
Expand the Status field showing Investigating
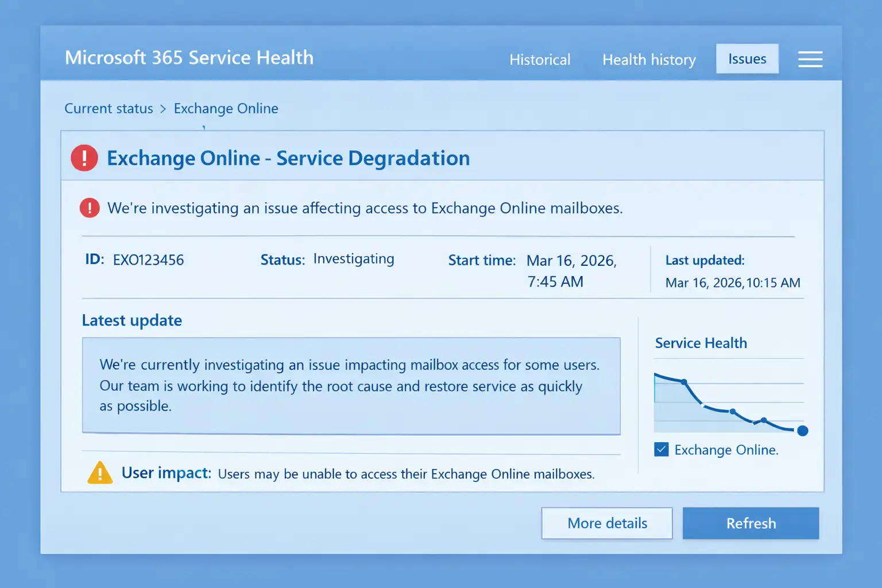[x=354, y=259]
